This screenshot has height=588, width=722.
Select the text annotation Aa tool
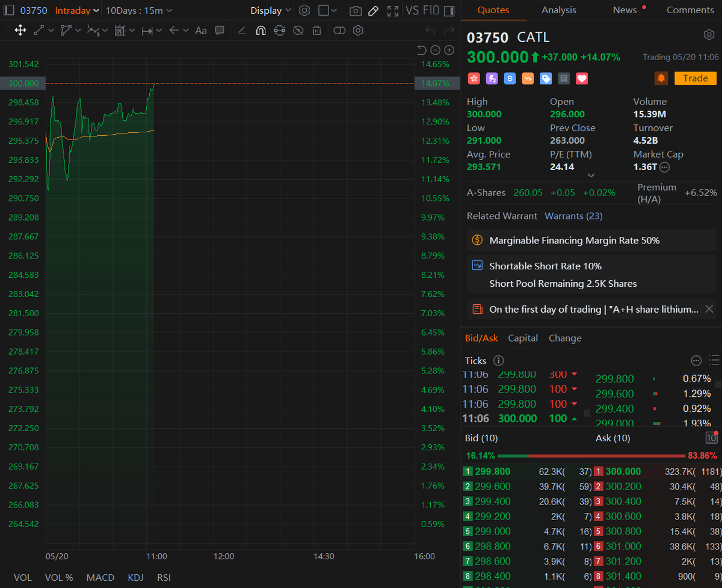[x=201, y=30]
